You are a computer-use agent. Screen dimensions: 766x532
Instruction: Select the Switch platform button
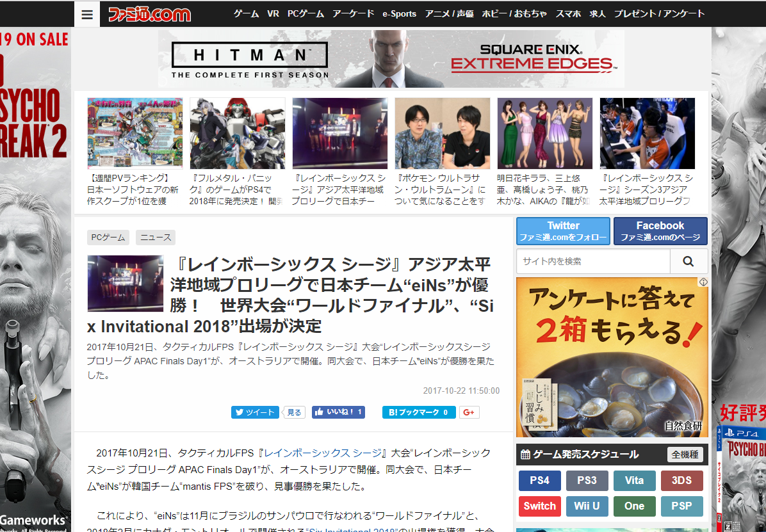tap(540, 506)
